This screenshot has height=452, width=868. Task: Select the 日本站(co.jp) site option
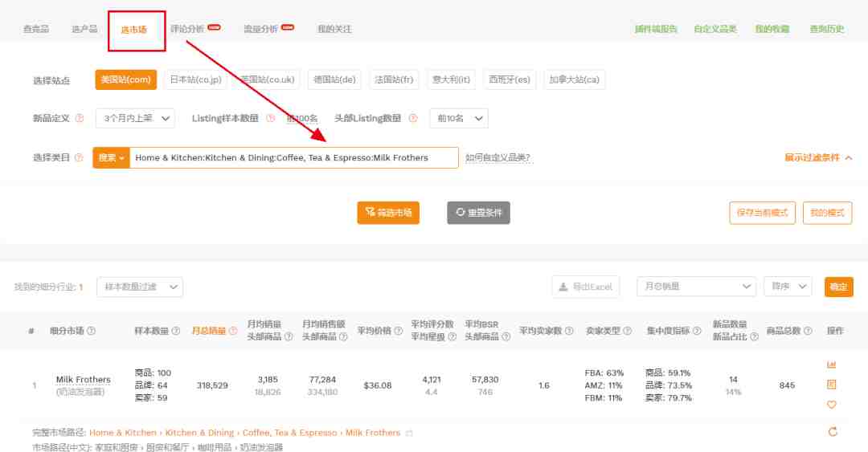(x=195, y=79)
